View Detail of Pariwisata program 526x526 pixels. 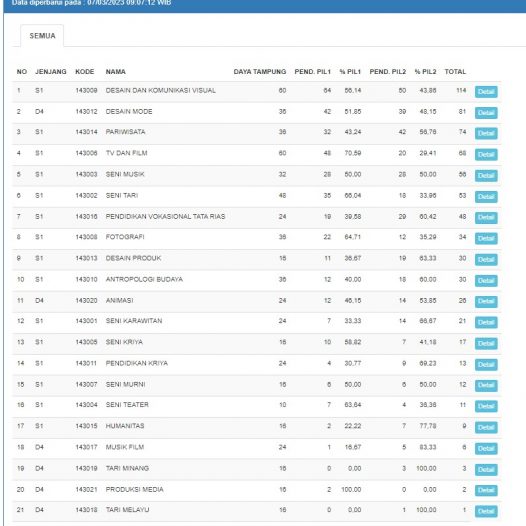click(x=486, y=133)
